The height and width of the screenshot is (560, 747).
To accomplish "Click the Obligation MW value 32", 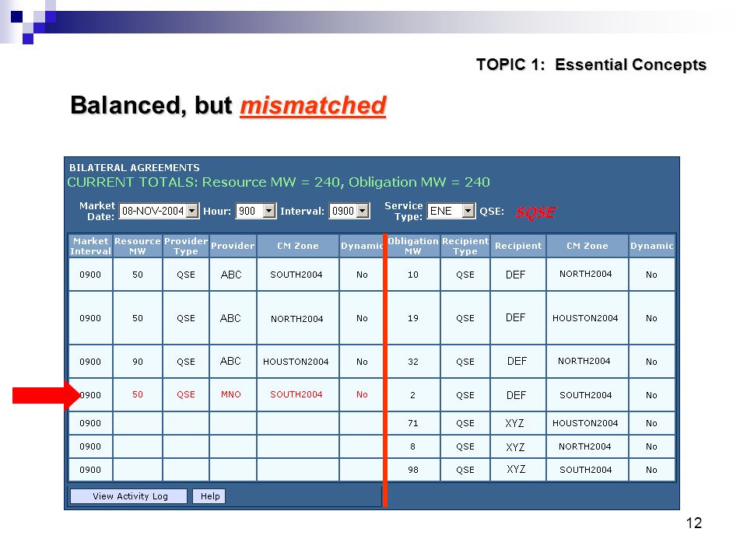I will [x=413, y=362].
